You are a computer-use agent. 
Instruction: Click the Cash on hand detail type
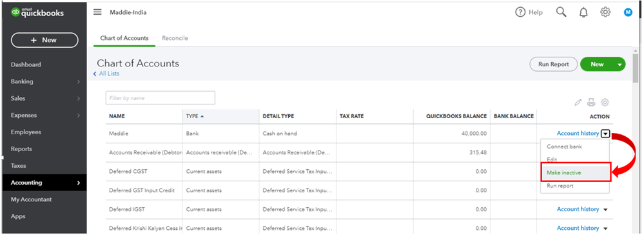[280, 134]
